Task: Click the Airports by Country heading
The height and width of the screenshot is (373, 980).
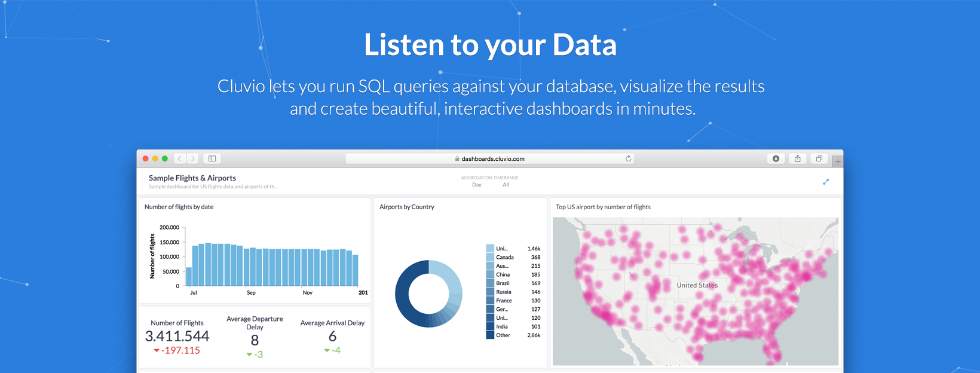Action: tap(407, 207)
